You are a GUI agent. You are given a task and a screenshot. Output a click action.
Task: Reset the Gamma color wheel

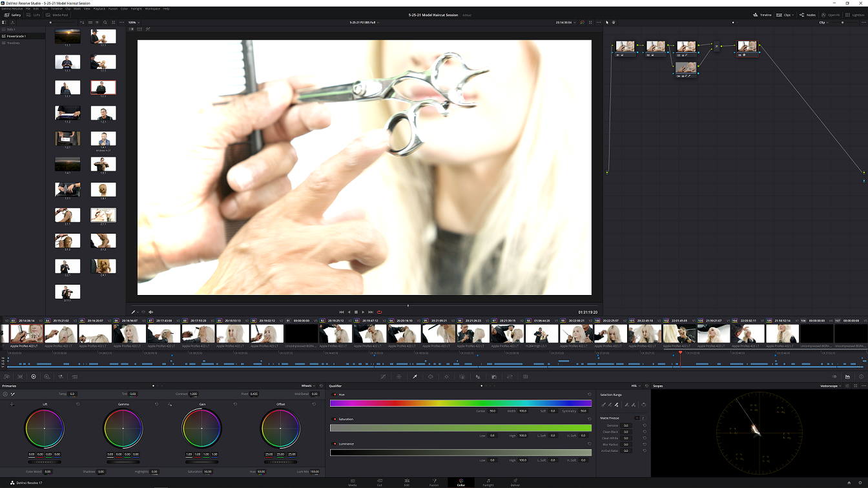click(x=156, y=404)
